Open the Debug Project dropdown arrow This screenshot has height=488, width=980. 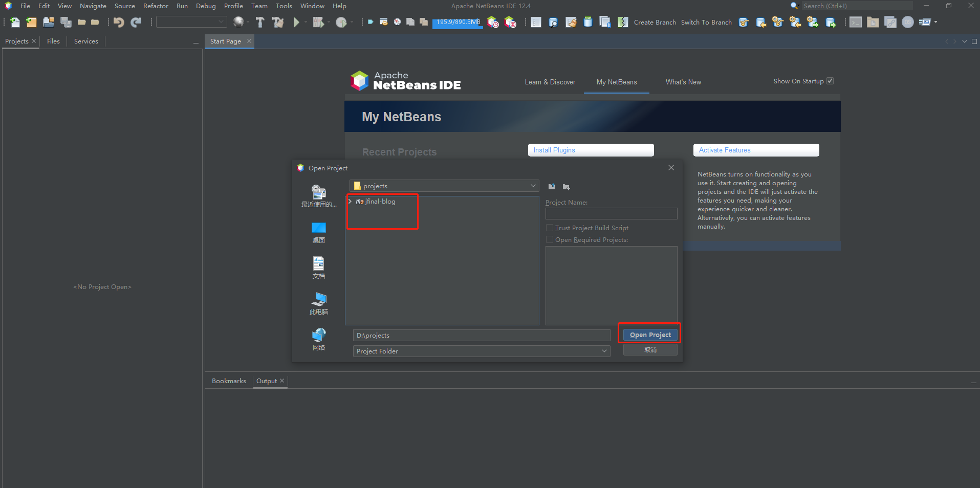[329, 22]
